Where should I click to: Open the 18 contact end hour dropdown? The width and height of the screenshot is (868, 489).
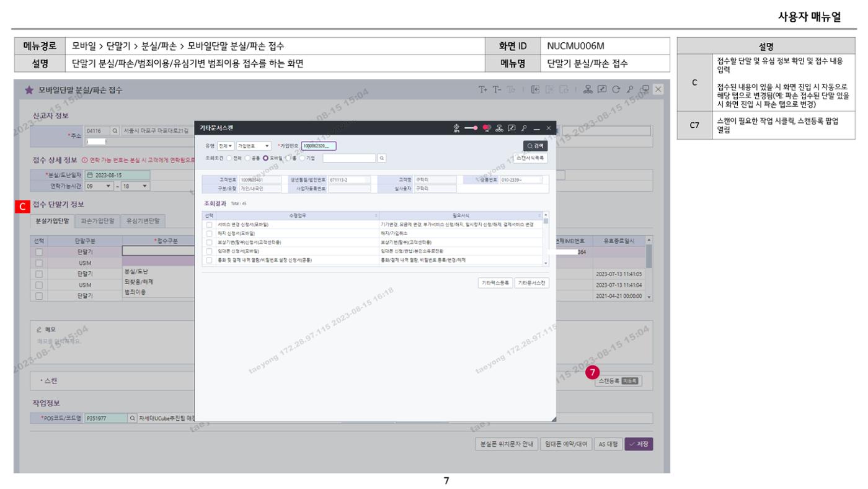click(x=136, y=186)
